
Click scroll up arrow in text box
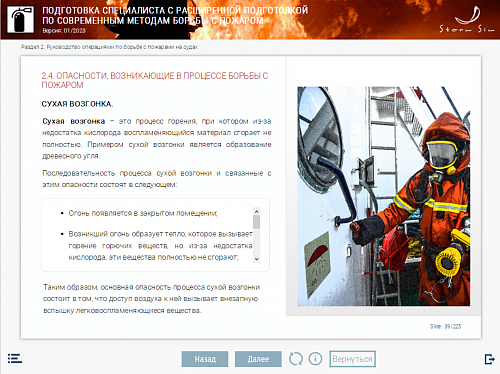point(256,211)
